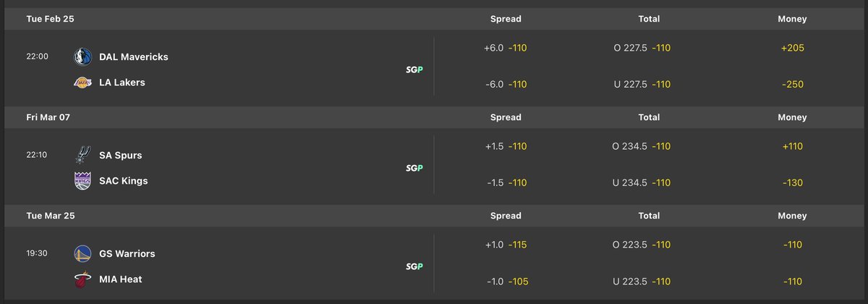Image resolution: width=868 pixels, height=304 pixels.
Task: Click the SA Spurs team logo
Action: (82, 155)
